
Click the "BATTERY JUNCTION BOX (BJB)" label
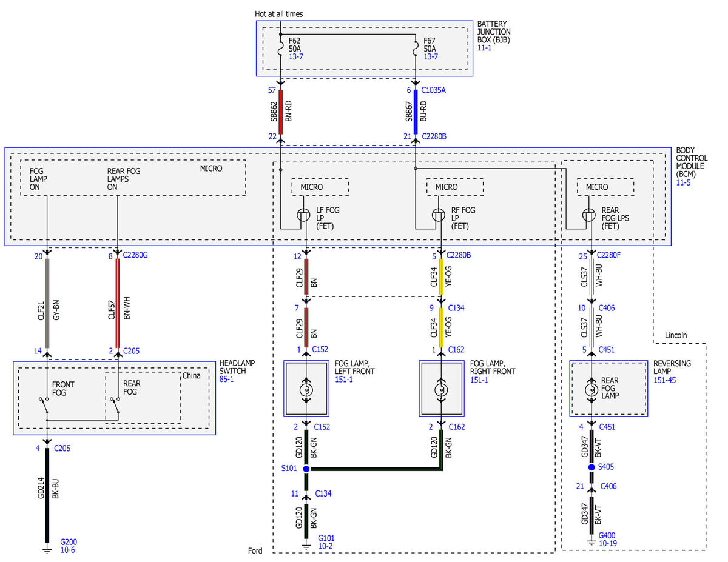[x=494, y=32]
